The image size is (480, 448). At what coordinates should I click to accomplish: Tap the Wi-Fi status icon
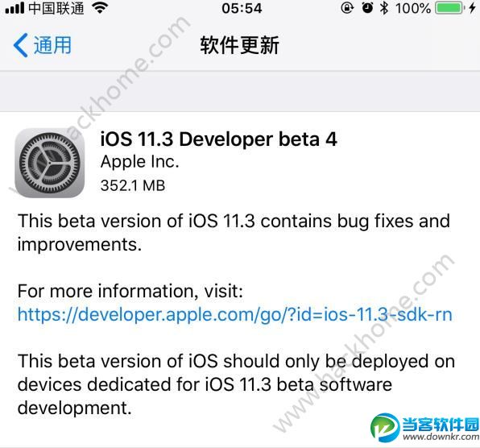(x=101, y=8)
